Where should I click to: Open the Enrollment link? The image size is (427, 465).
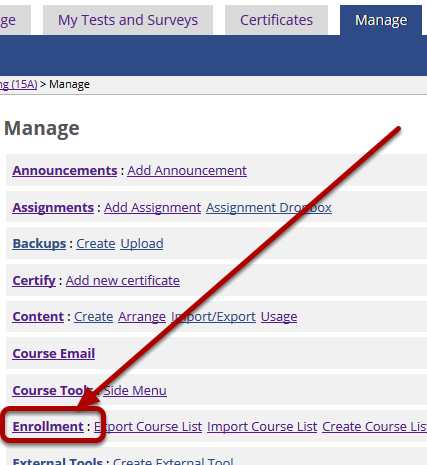48,426
